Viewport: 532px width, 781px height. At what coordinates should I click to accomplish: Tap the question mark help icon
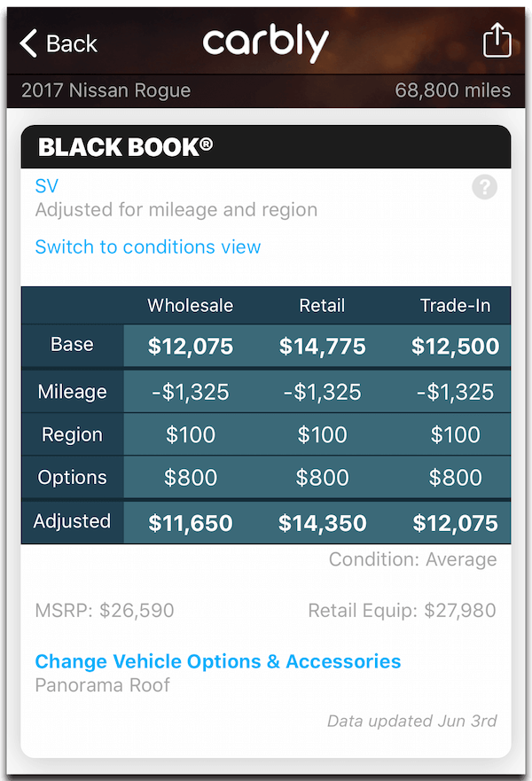click(484, 187)
